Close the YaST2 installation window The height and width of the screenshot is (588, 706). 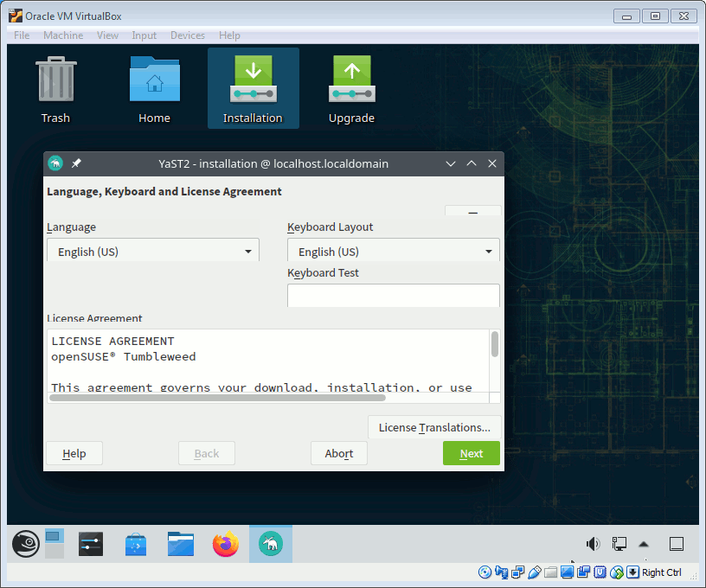[492, 163]
